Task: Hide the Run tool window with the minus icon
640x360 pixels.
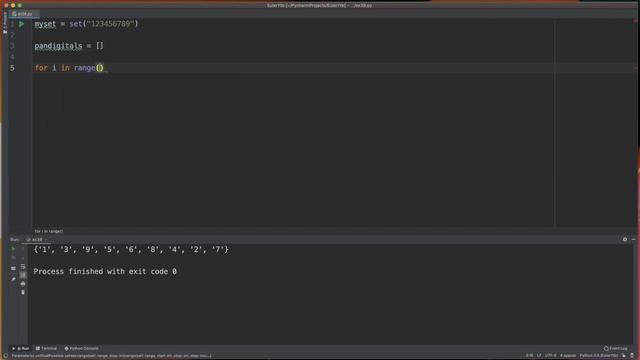Action: [633, 240]
